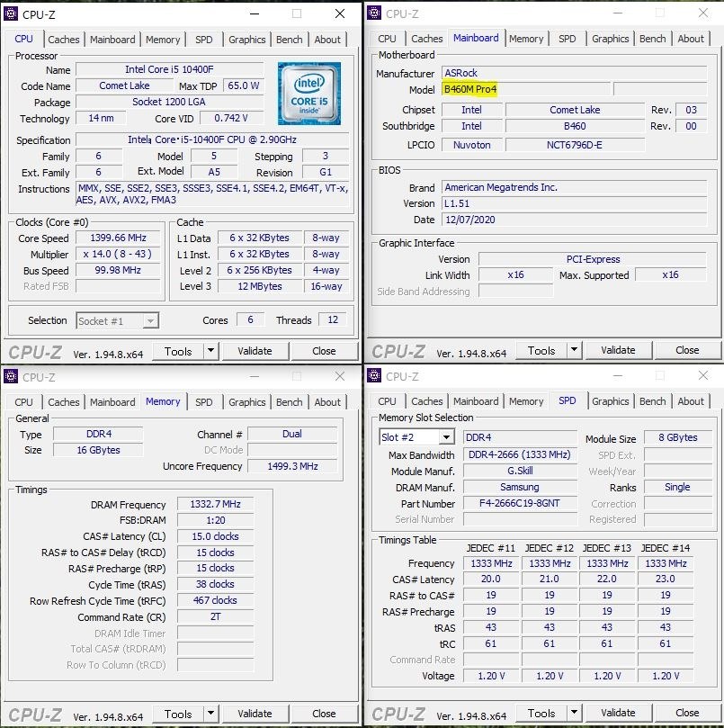Click Validate button in Mainboard window
The width and height of the screenshot is (724, 728).
tap(618, 350)
